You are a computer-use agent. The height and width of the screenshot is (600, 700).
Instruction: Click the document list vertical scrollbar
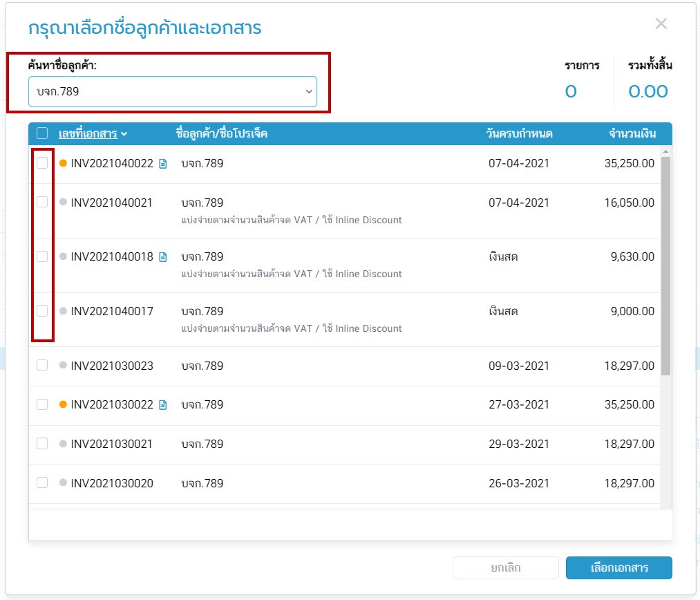[665, 263]
